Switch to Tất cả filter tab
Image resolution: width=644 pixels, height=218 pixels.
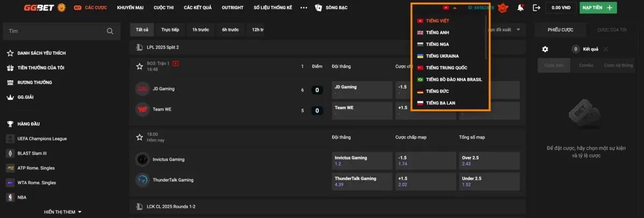(142, 29)
